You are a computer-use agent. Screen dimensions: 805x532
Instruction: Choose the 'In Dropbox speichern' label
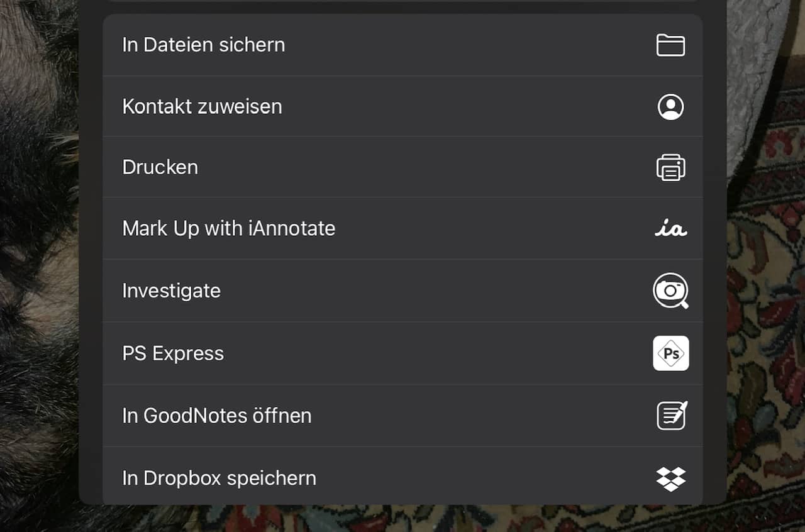pos(219,479)
